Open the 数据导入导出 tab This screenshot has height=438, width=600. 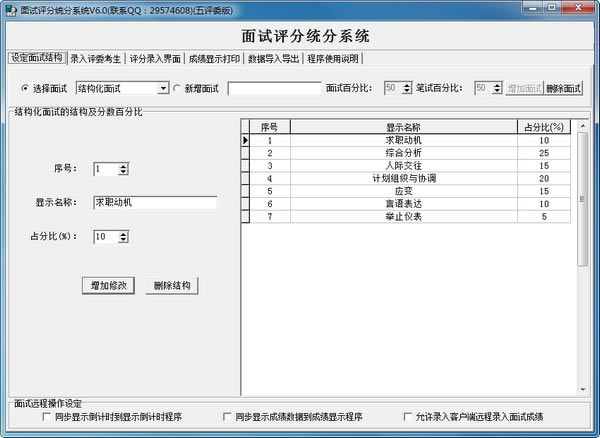pyautogui.click(x=273, y=58)
